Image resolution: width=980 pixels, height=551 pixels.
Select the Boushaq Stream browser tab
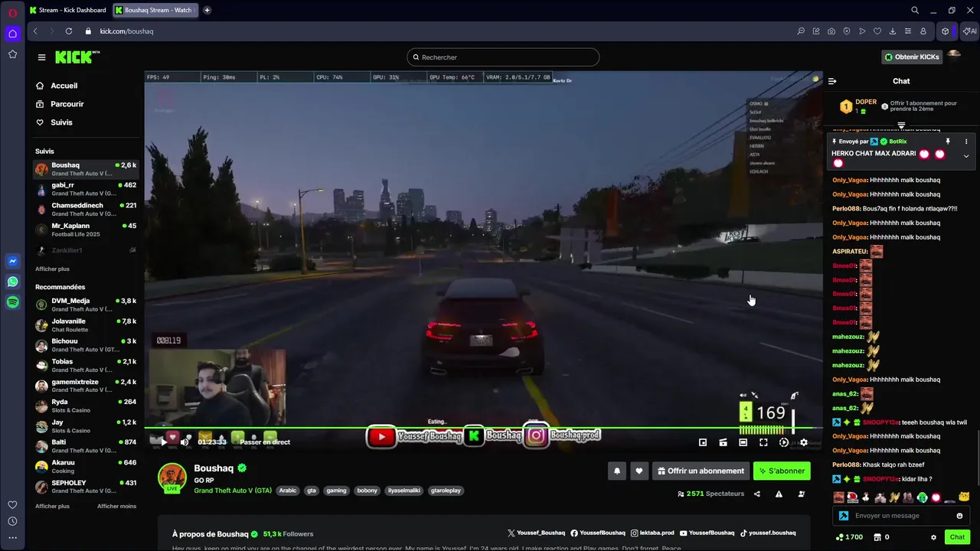(x=155, y=10)
